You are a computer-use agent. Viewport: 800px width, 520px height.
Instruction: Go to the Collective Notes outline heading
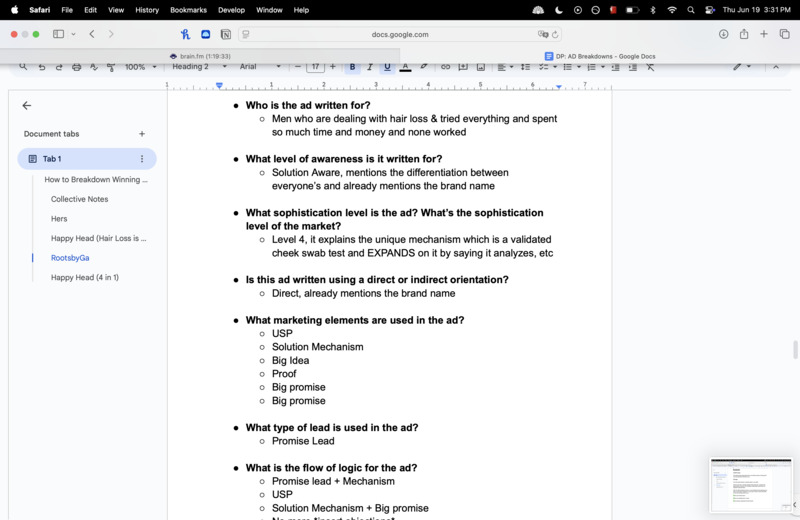tap(80, 199)
